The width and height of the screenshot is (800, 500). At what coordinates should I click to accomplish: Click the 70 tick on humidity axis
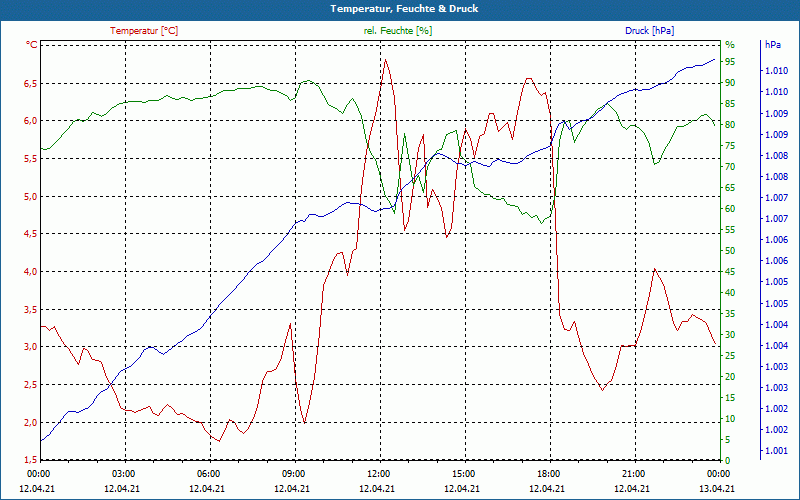[730, 167]
